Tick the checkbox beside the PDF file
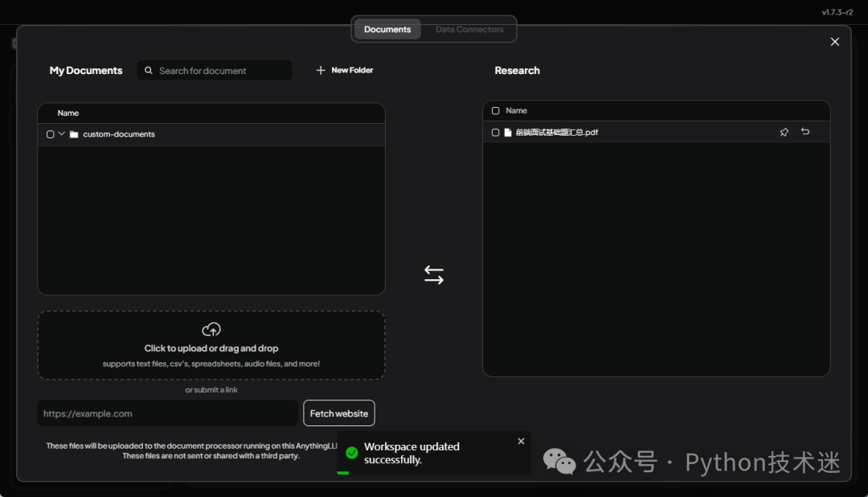Screen dimensions: 868x497 pos(495,133)
